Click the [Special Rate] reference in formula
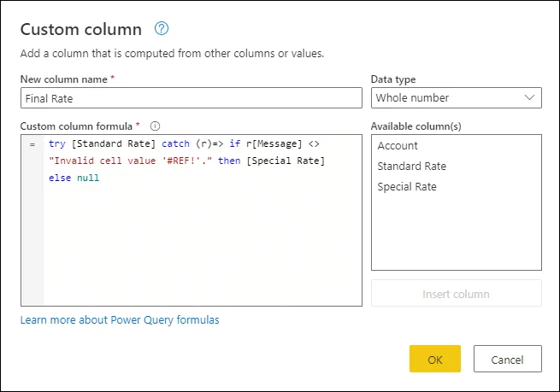The image size is (560, 392). click(x=286, y=161)
